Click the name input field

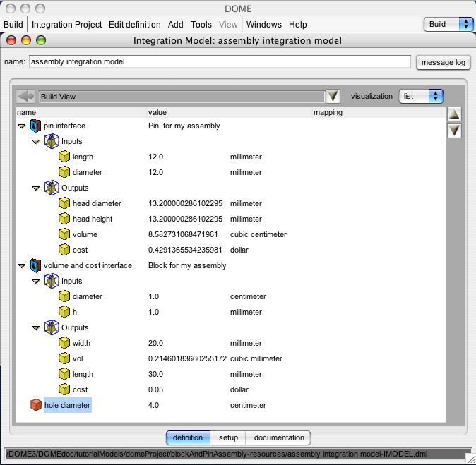pos(220,61)
